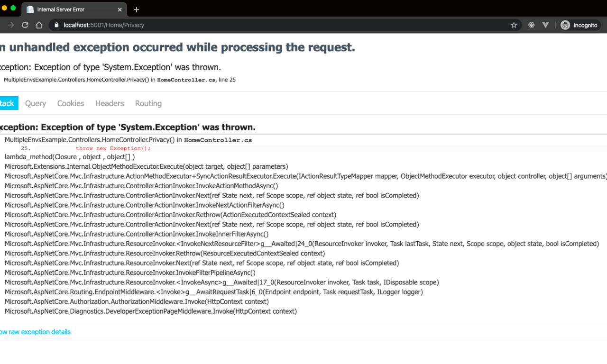Expand the lambda_method stack frame

70,157
